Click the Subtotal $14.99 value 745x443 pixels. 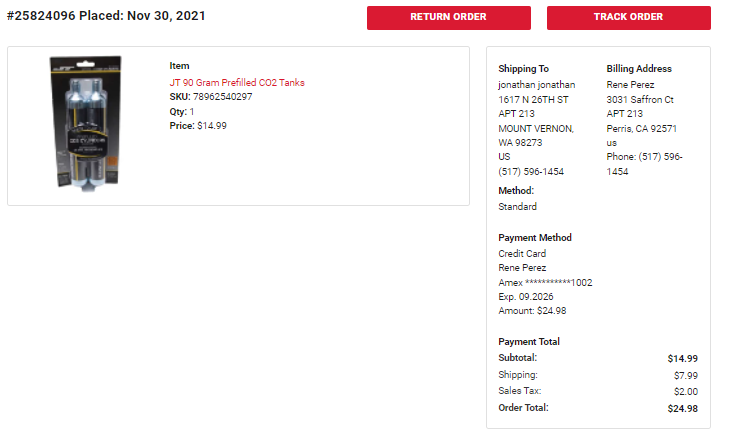[x=682, y=359]
